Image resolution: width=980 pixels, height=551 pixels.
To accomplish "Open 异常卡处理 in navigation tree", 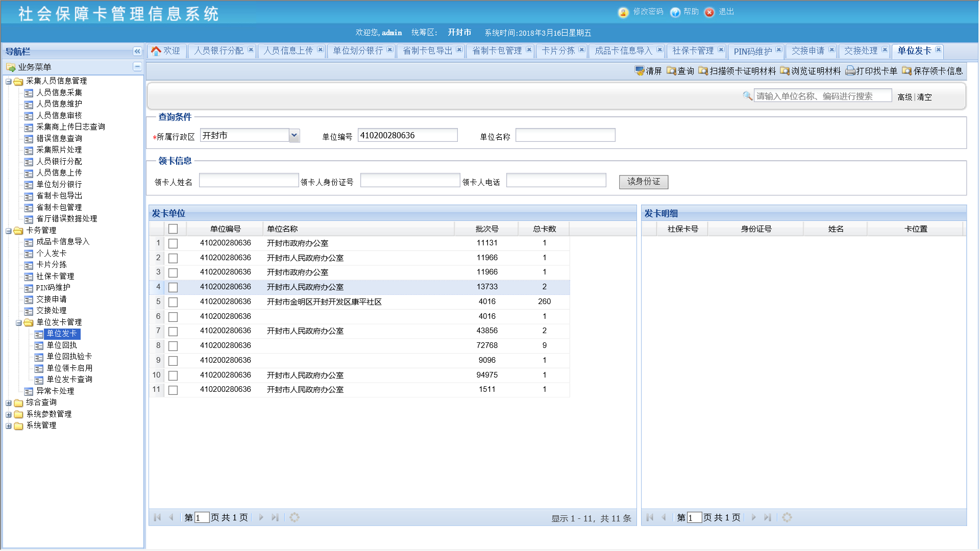I will (x=55, y=391).
